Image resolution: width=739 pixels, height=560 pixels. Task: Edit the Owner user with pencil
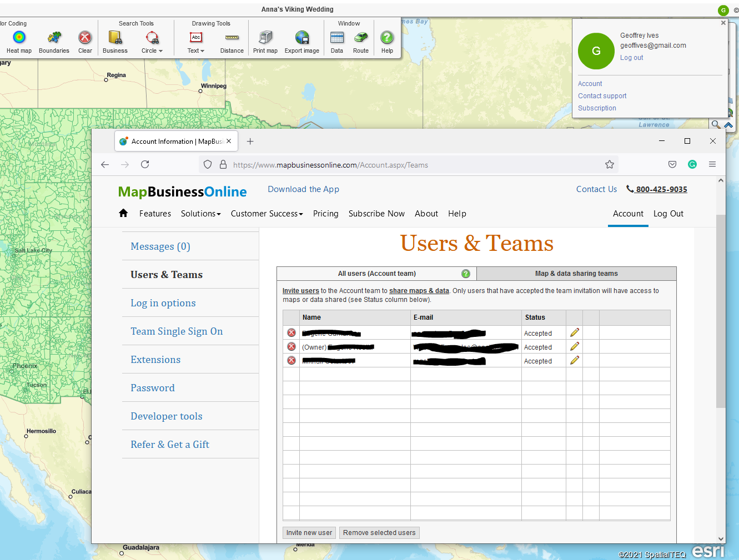(x=575, y=346)
